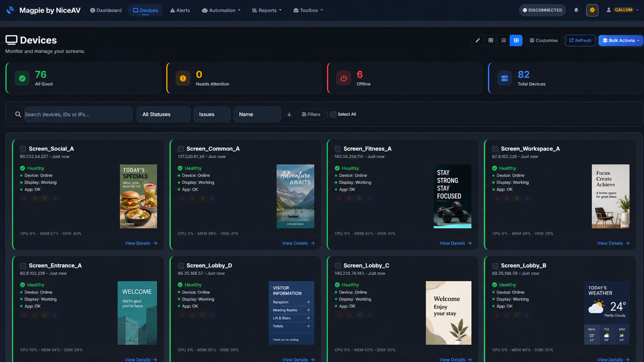Toggle the sun theme icon
Image resolution: width=644 pixels, height=362 pixels.
[592, 10]
